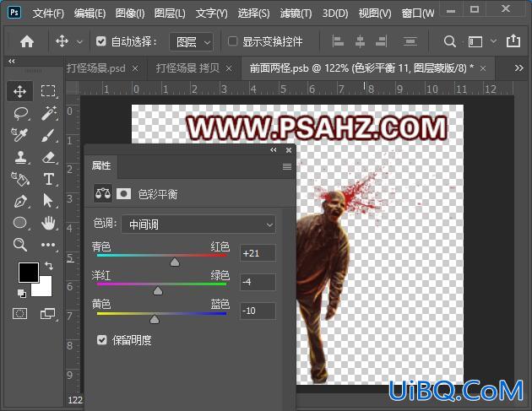Open the 色调 中间调 dropdown
Image resolution: width=532 pixels, height=411 pixels.
coord(198,224)
